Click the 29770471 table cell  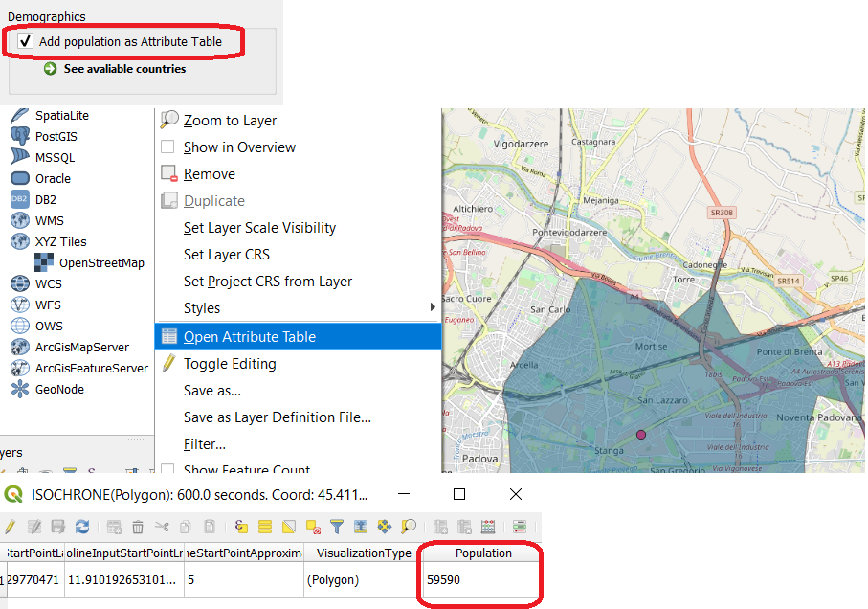(x=35, y=579)
